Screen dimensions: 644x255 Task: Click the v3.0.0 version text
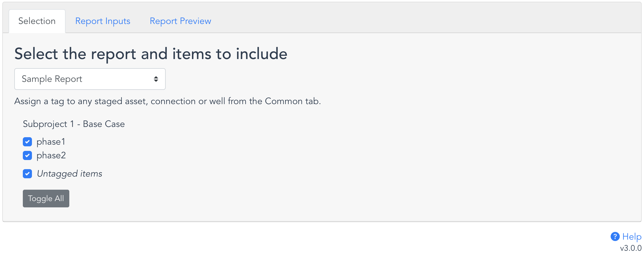point(631,248)
